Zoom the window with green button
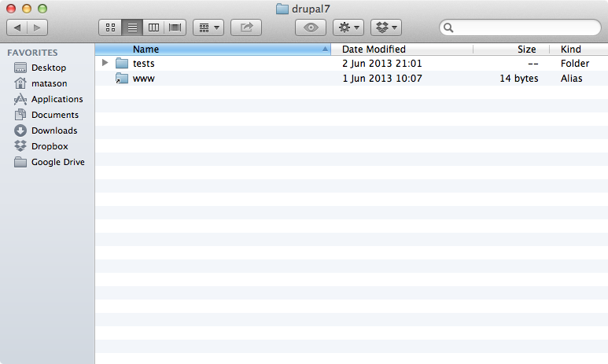Screen dimensions: 608x364 [42, 9]
